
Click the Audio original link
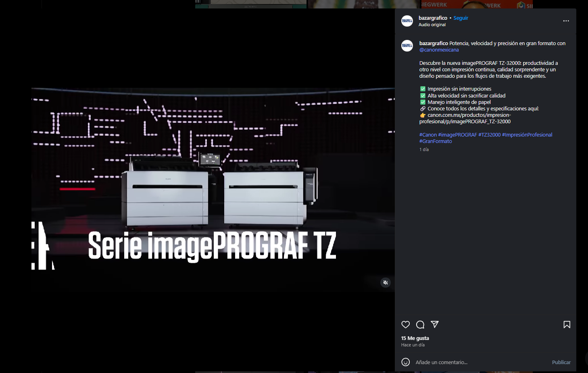432,25
